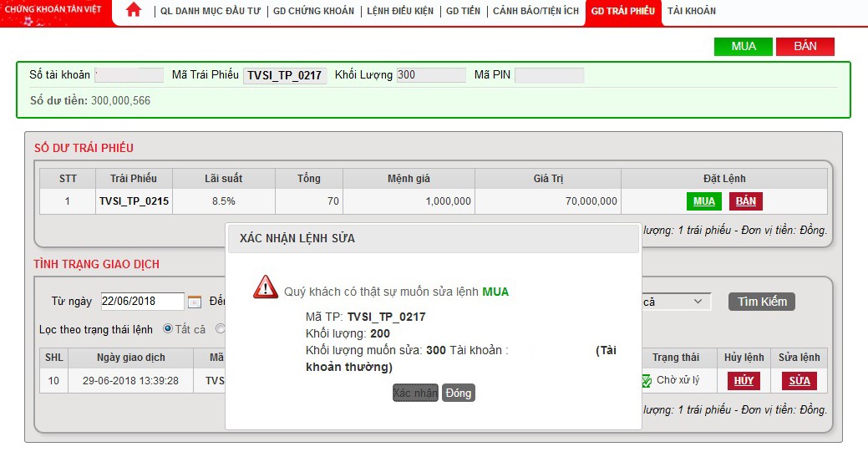Click BÁN in TVSI_TP_0215 row

[x=746, y=201]
